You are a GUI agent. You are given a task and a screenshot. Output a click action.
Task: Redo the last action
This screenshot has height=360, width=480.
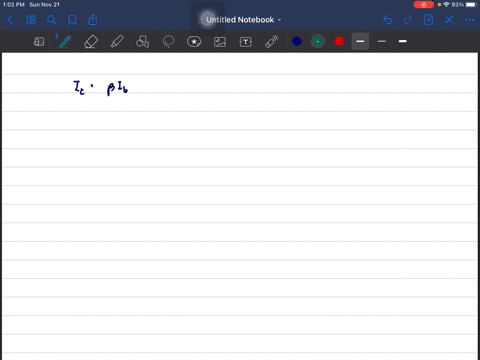click(408, 20)
